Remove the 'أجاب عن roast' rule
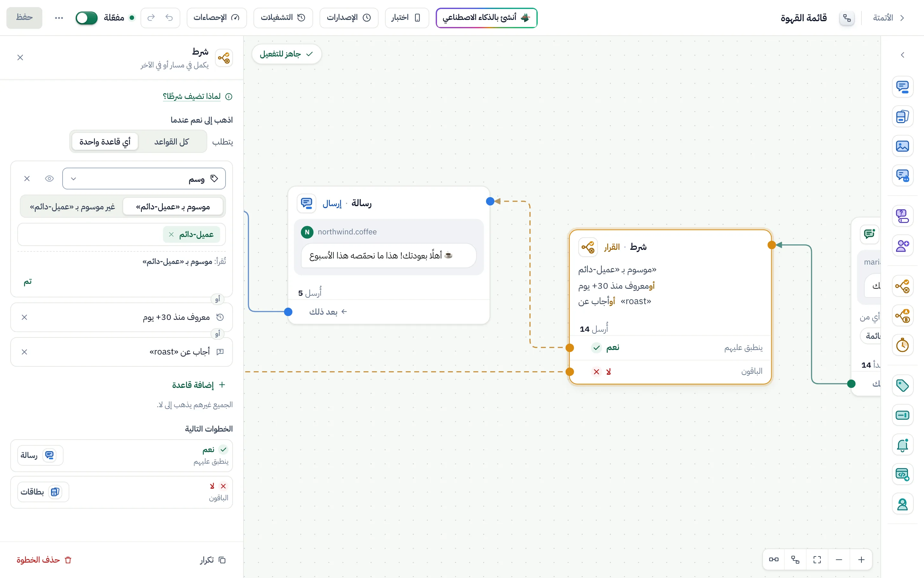 [x=24, y=352]
